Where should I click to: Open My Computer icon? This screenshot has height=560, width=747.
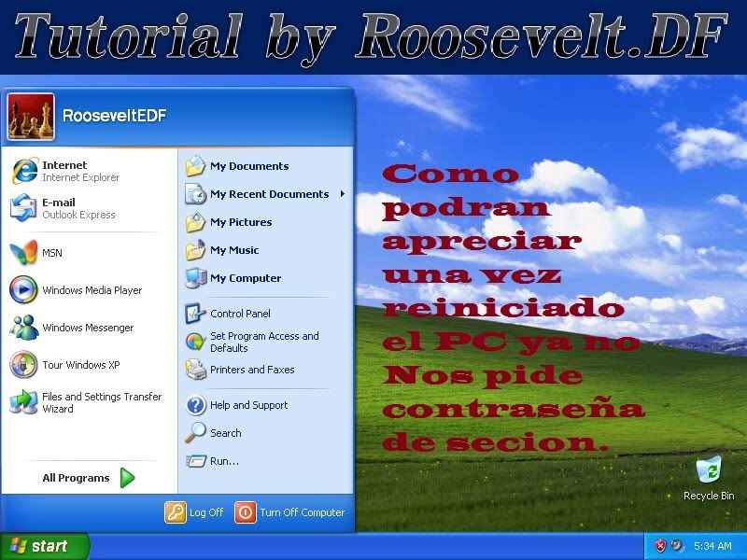[x=195, y=278]
